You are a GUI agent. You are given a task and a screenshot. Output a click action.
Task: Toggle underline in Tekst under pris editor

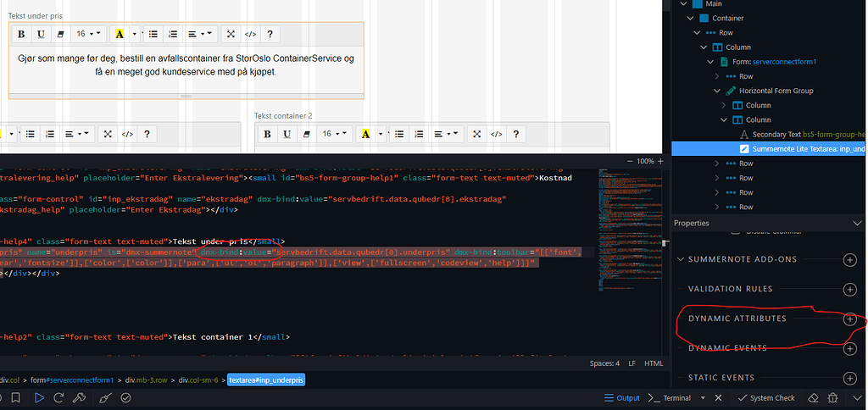(41, 34)
